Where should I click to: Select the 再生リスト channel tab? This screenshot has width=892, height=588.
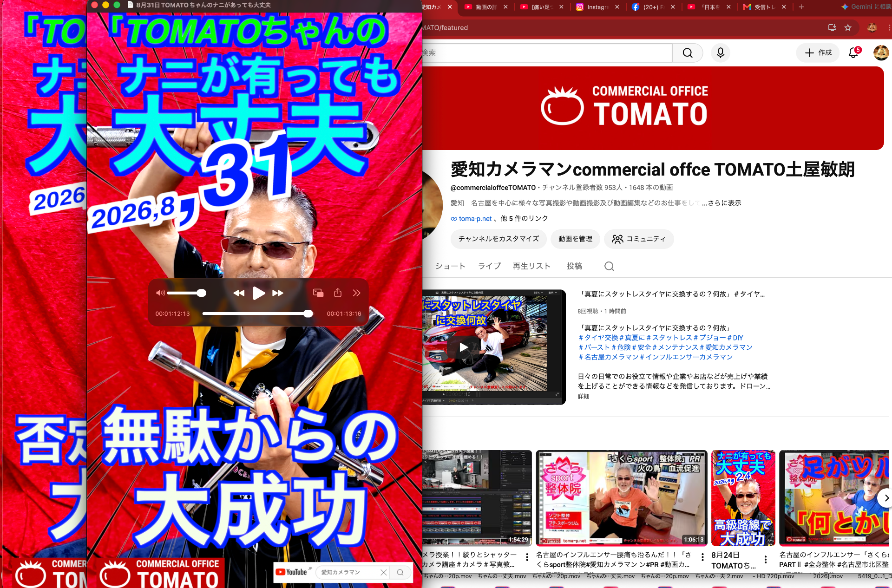531,266
